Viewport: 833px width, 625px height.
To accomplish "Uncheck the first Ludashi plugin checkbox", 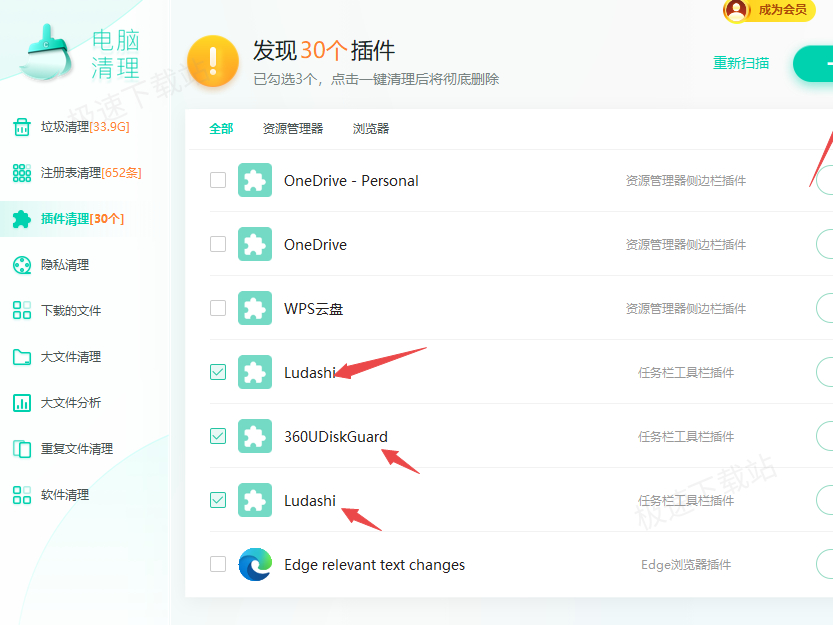I will 218,372.
